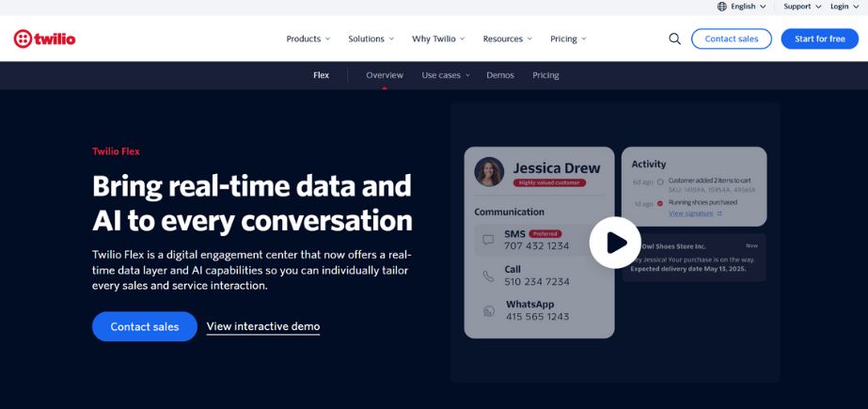This screenshot has height=409, width=868.
Task: Switch to the Overview tab
Action: [385, 75]
